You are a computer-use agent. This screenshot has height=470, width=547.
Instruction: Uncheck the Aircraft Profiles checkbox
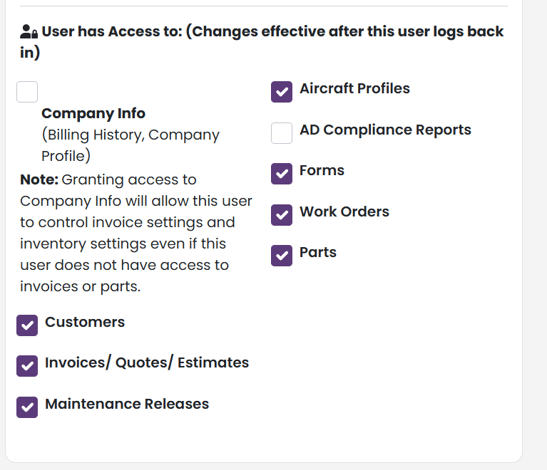click(282, 92)
